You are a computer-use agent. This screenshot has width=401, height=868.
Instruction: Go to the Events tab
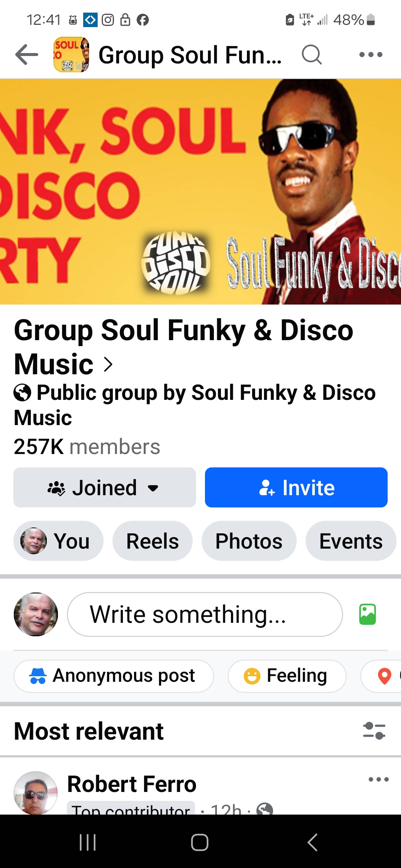pyautogui.click(x=351, y=541)
